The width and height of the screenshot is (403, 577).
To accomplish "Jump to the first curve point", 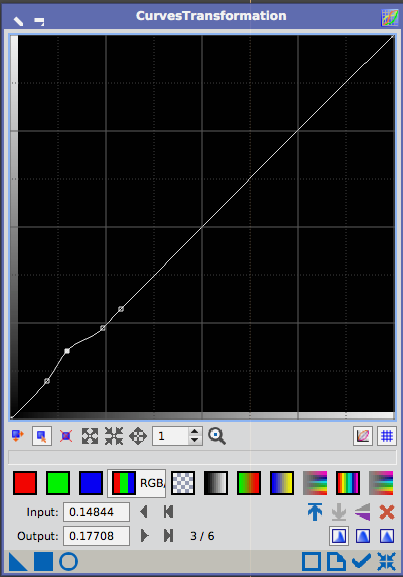I will point(169,512).
